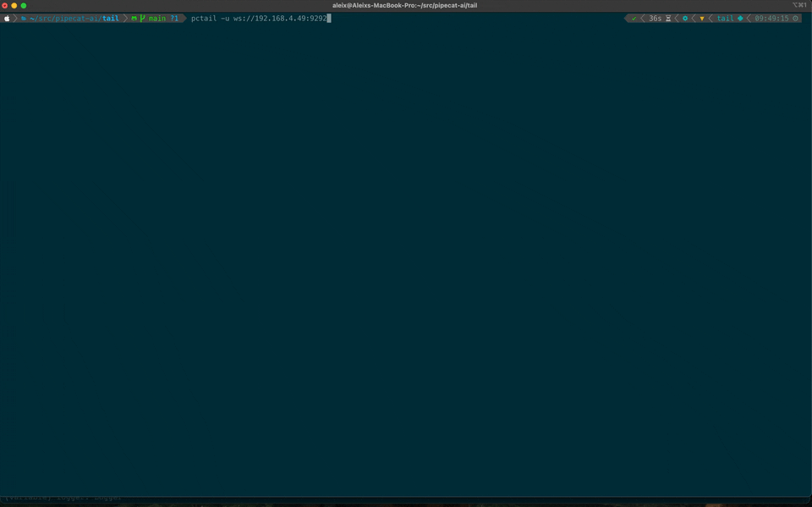812x507 pixels.
Task: Open the chevron before the clock segment
Action: pyautogui.click(x=749, y=18)
